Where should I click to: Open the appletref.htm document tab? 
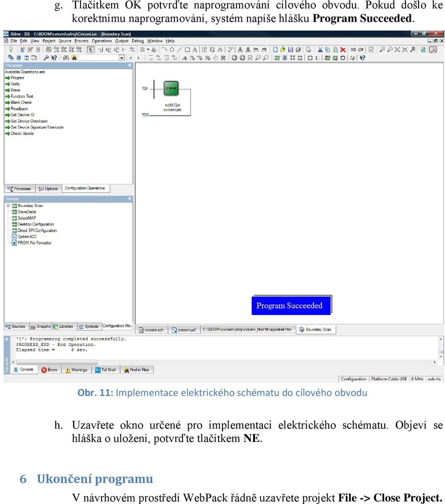(247, 329)
